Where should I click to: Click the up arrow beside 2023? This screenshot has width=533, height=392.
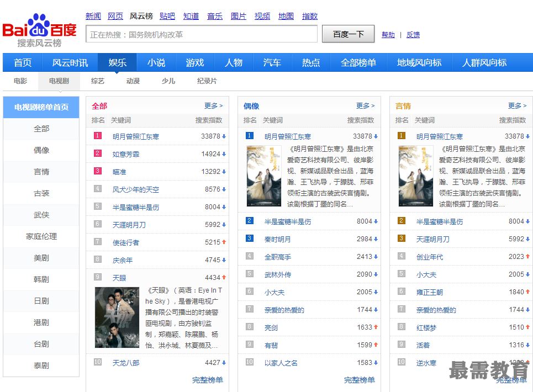coord(528,257)
